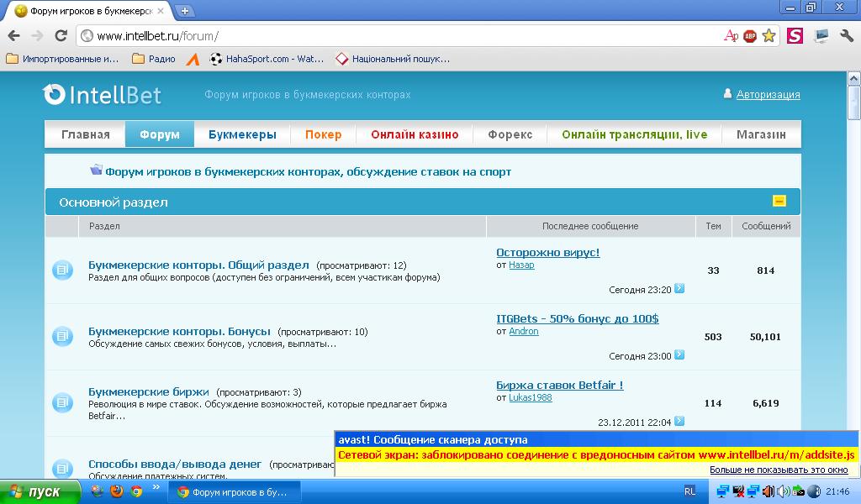
Task: Open 'Букмекерские конторы. Бонусы' forum
Action: (x=180, y=331)
